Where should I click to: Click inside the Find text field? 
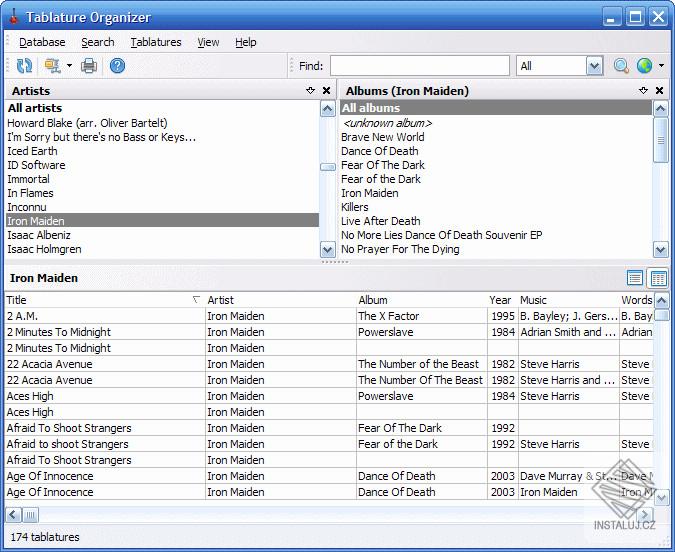420,66
